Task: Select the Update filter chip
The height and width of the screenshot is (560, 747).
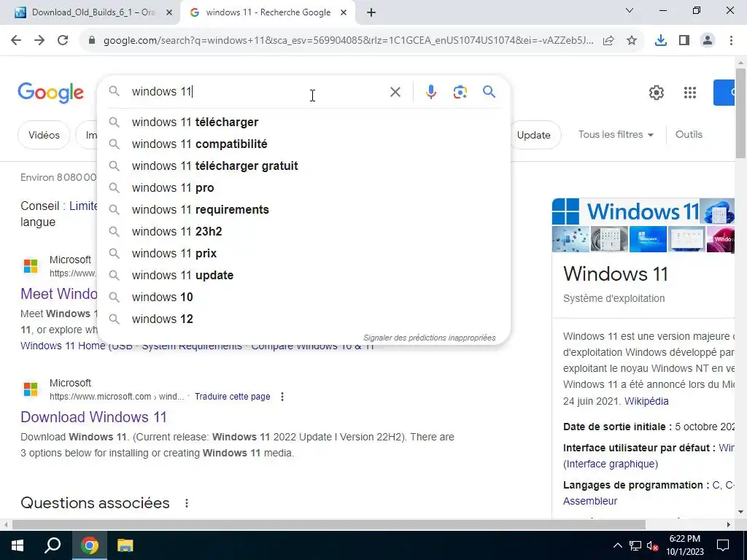Action: [533, 135]
